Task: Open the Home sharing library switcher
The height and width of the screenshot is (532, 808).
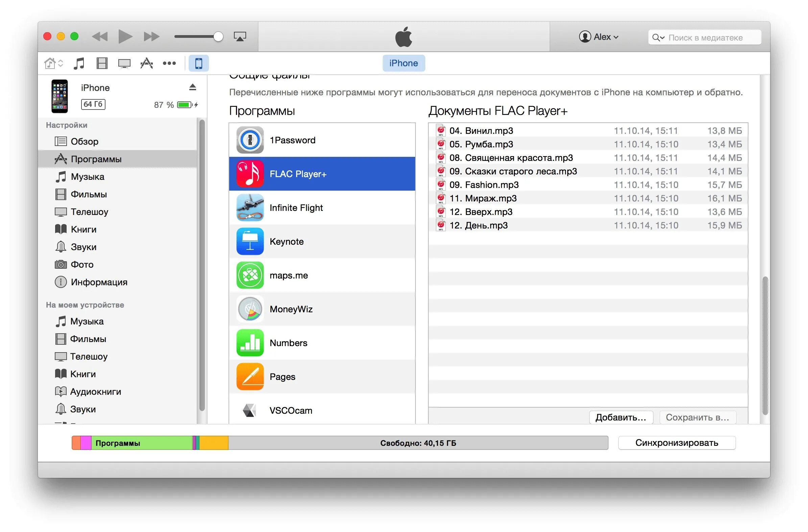Action: point(54,63)
